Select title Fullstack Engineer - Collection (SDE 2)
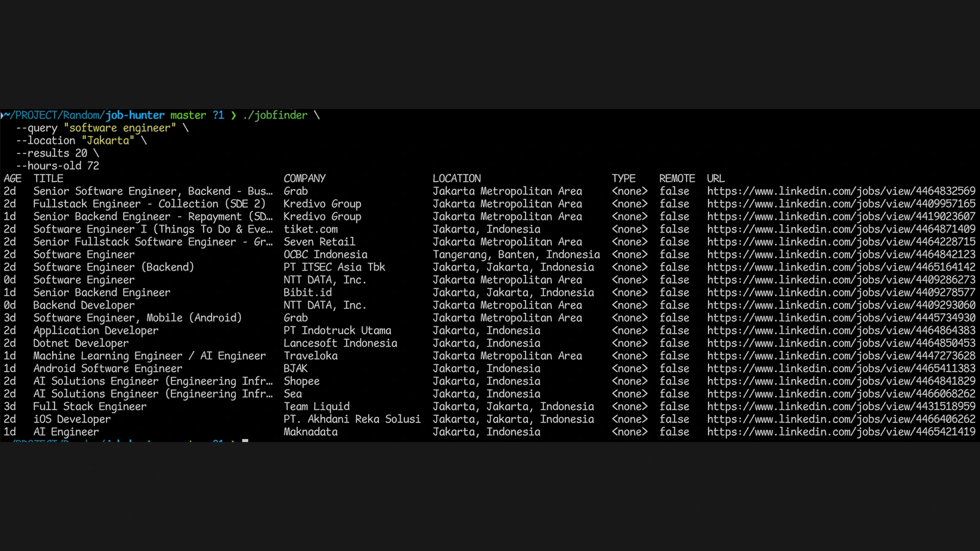 [149, 204]
